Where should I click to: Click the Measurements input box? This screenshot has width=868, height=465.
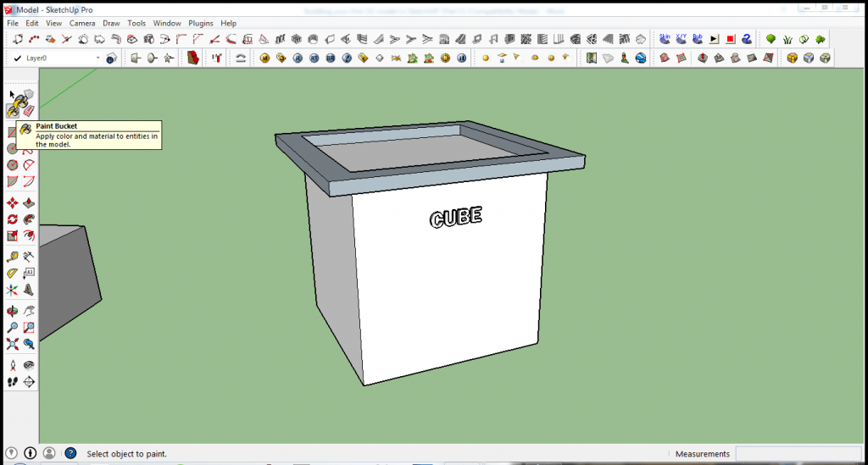(798, 453)
